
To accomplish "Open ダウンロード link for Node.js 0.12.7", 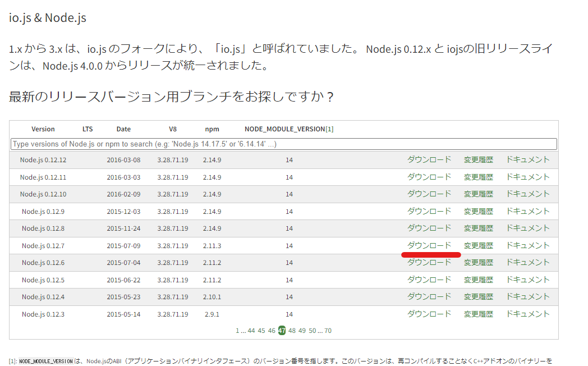I will [429, 246].
